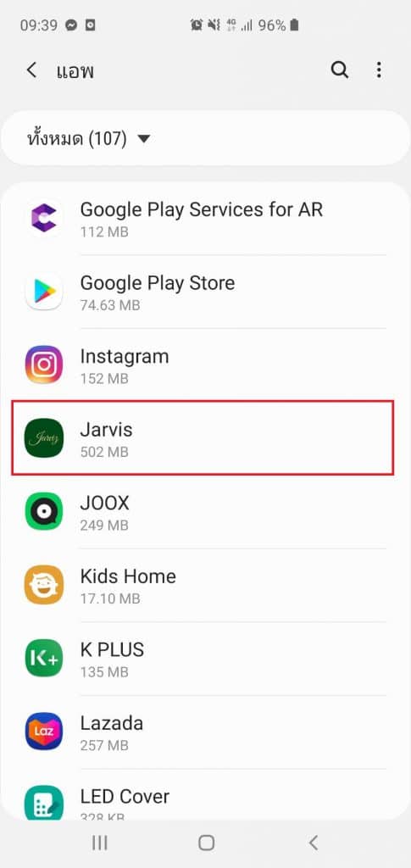Open the search magnifier icon
Screen dimensions: 411x868
pos(340,70)
